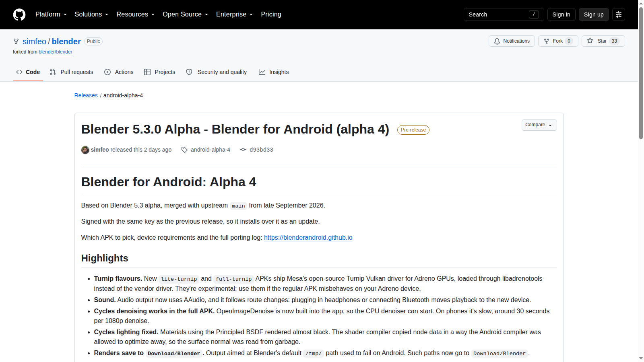This screenshot has height=362, width=644.
Task: Open the Pull requests tab
Action: [x=71, y=72]
